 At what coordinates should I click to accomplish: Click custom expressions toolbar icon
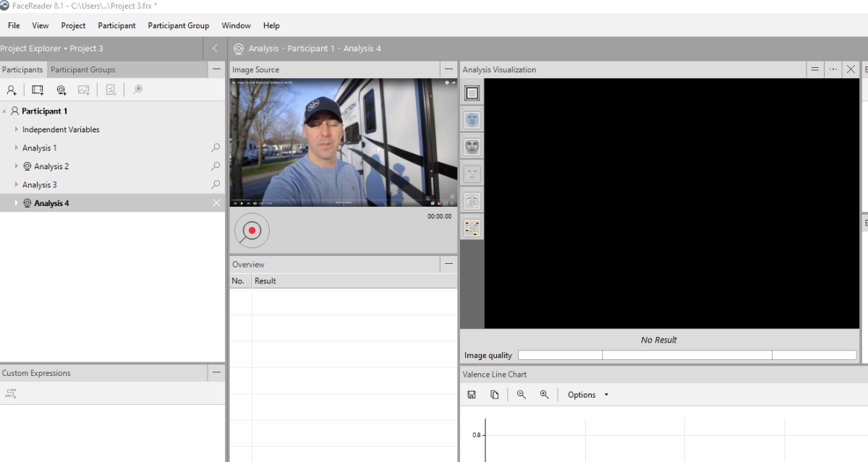tap(11, 393)
